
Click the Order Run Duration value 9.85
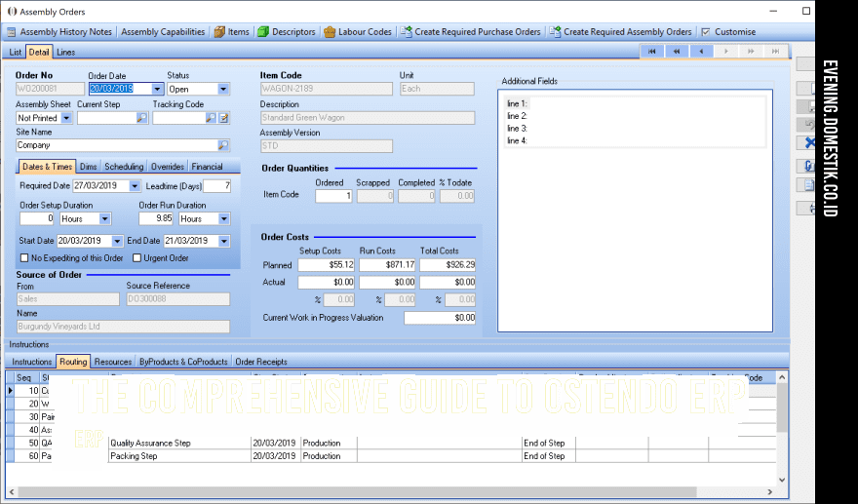[x=156, y=218]
